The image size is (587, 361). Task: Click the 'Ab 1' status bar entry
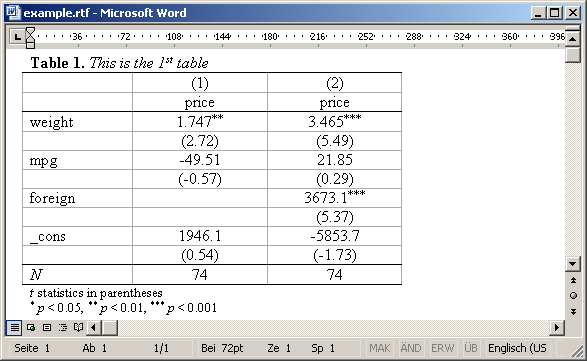point(94,348)
